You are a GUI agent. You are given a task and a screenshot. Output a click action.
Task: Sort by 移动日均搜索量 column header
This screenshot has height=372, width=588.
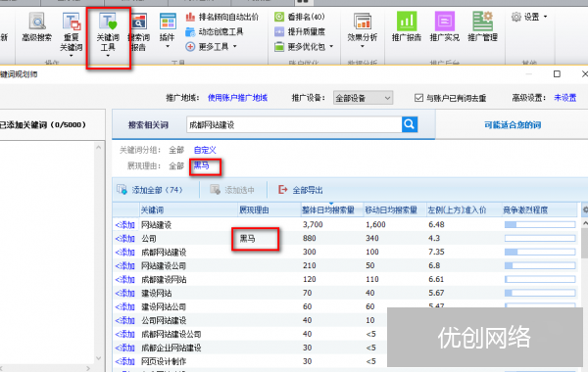(x=395, y=210)
